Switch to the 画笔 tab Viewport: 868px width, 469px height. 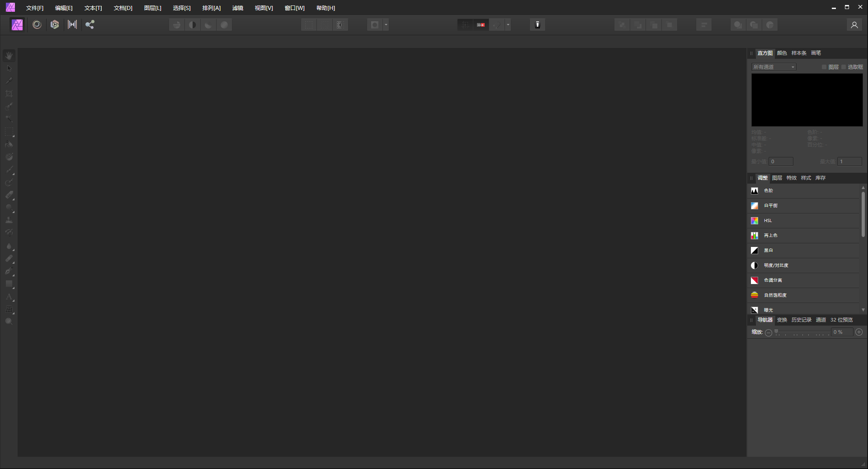pyautogui.click(x=816, y=53)
